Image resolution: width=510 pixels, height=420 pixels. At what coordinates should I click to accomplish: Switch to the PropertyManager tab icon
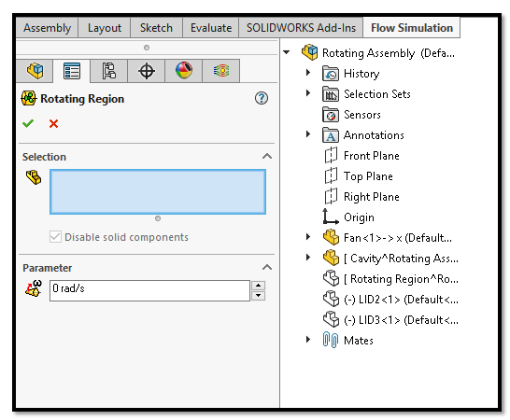[x=72, y=71]
